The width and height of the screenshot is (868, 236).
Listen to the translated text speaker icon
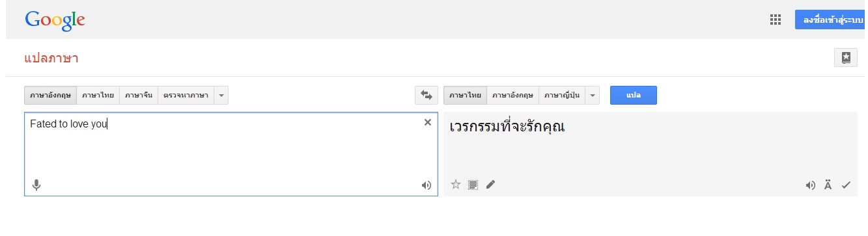click(811, 185)
